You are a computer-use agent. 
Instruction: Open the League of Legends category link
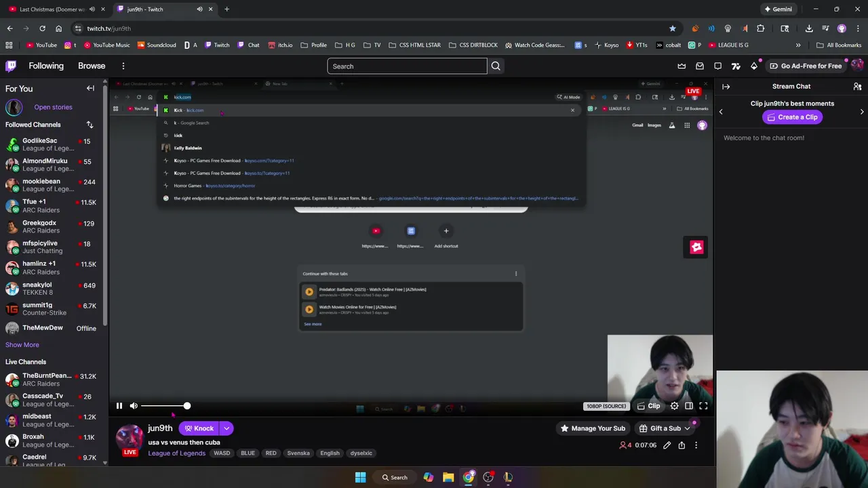coord(176,453)
